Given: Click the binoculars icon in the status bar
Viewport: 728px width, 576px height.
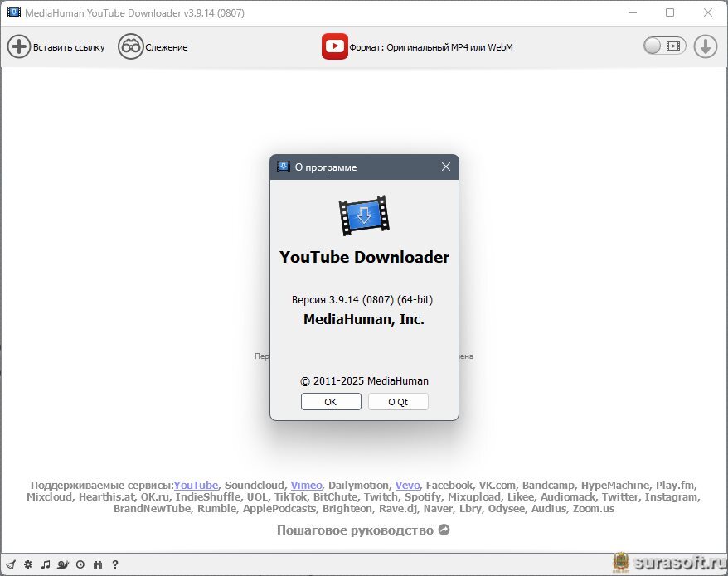Looking at the screenshot, I should point(98,564).
